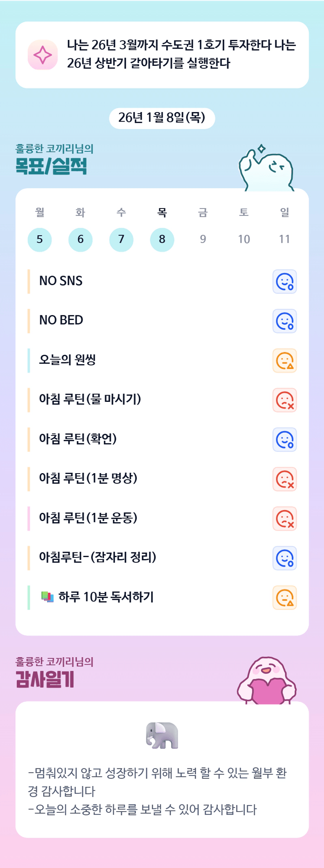Open the 하루 10분 독서하기 goal row
Screen dimensions: 324x868
point(106,597)
